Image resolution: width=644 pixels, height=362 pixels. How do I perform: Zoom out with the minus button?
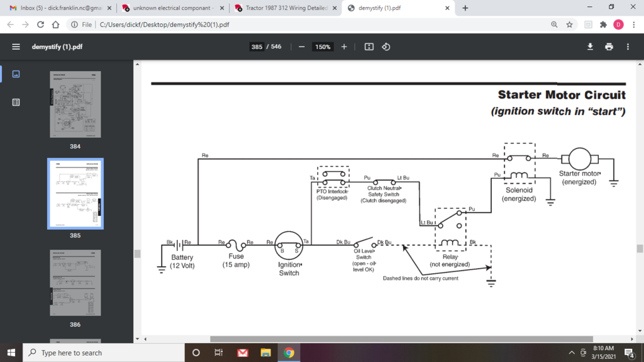tap(302, 47)
